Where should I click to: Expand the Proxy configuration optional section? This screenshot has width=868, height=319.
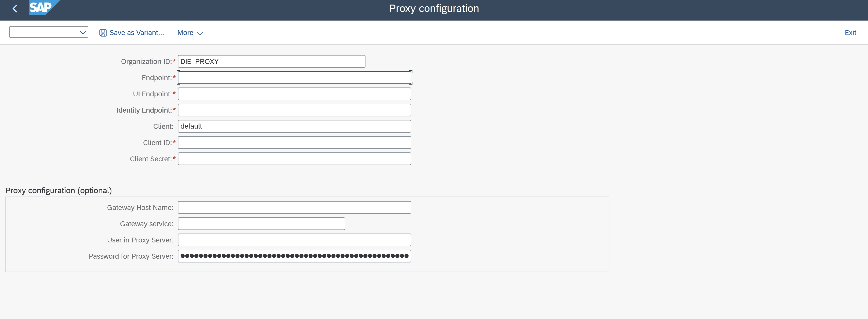point(58,190)
